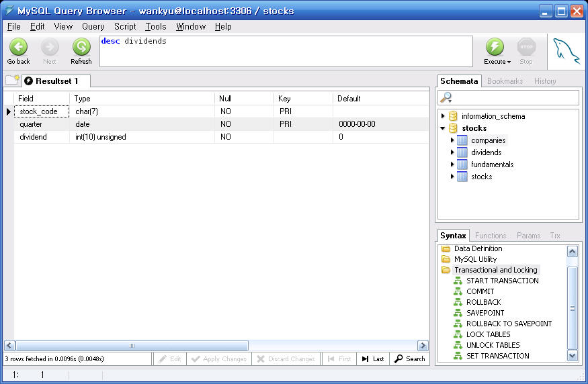Click the Syntax panel scroll down arrow
This screenshot has height=384, width=588.
click(x=573, y=355)
